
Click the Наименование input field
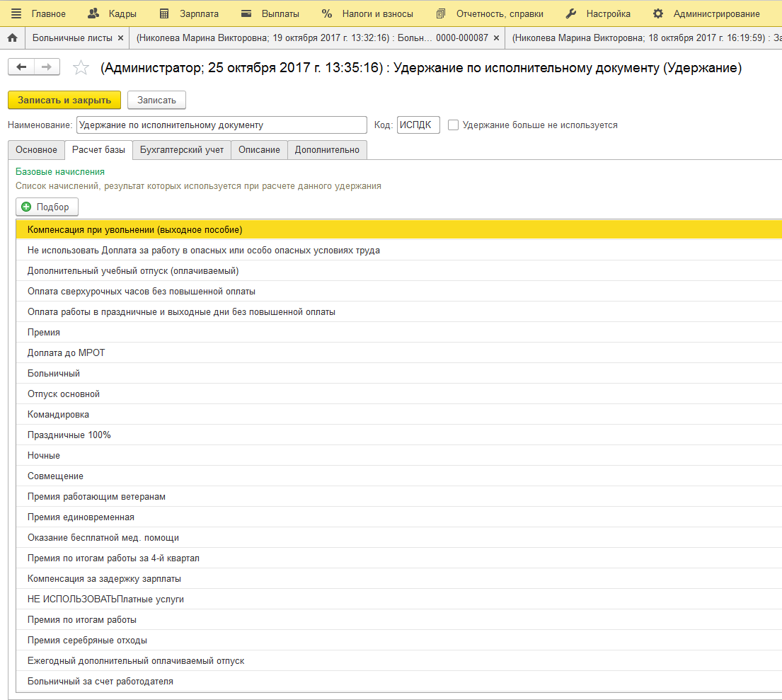pyautogui.click(x=222, y=125)
